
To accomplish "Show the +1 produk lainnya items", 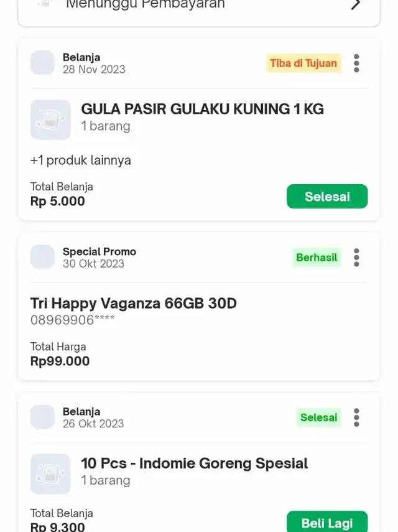I will (x=81, y=160).
